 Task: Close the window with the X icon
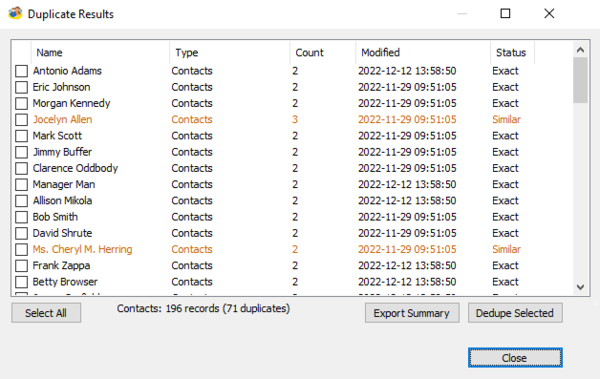point(549,14)
